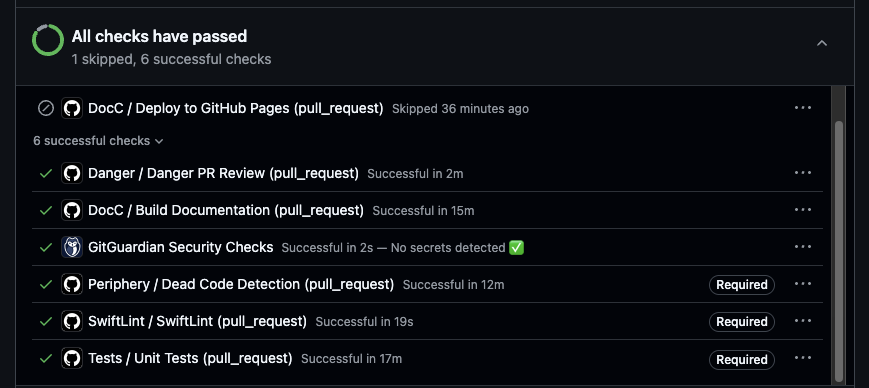Open the Periphery / Dead Code Detection check link
This screenshot has width=869, height=388.
click(241, 284)
